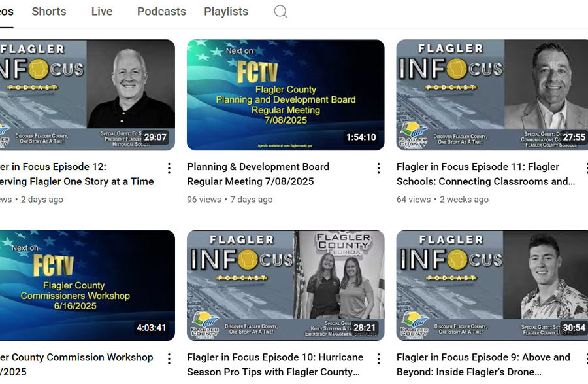Play the Commissioners Workshop 6/16/2025 thumbnail
Viewport: 588px width, 384px height.
click(88, 286)
